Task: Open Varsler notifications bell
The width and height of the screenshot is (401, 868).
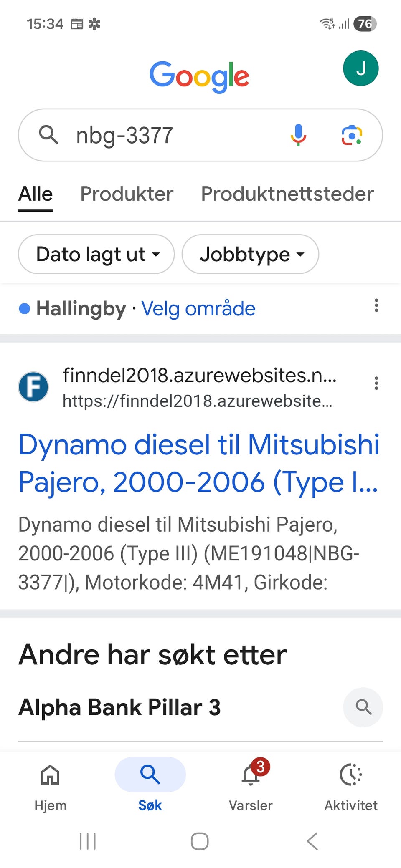Action: [251, 775]
